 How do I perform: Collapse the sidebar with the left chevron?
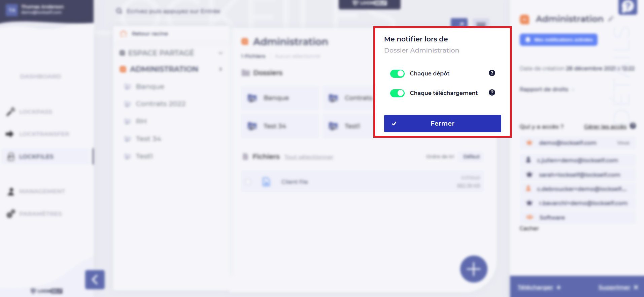95,279
